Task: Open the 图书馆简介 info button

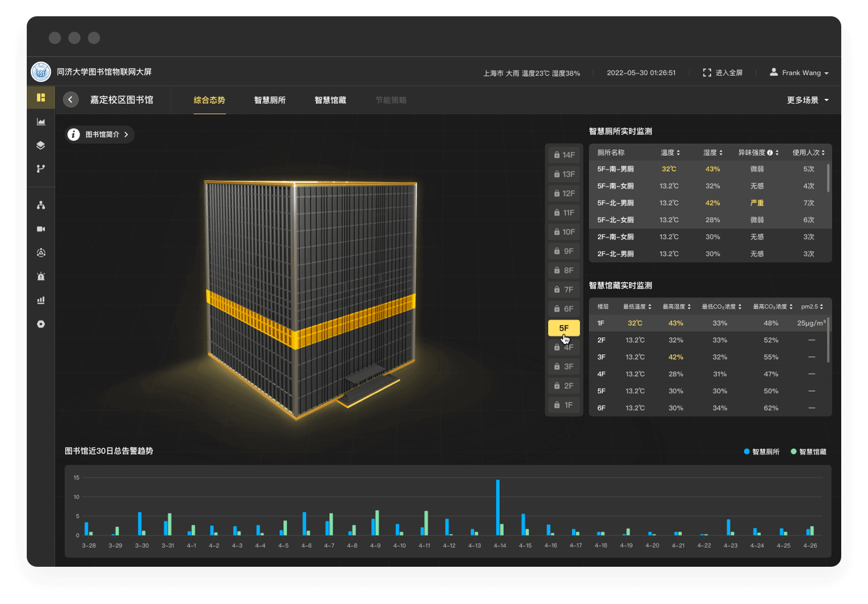Action: pyautogui.click(x=99, y=134)
